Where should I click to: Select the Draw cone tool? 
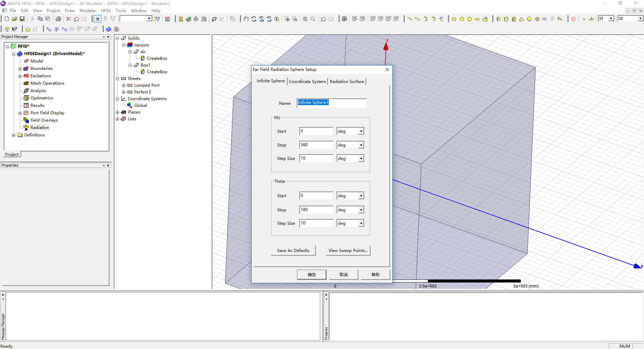click(x=522, y=19)
